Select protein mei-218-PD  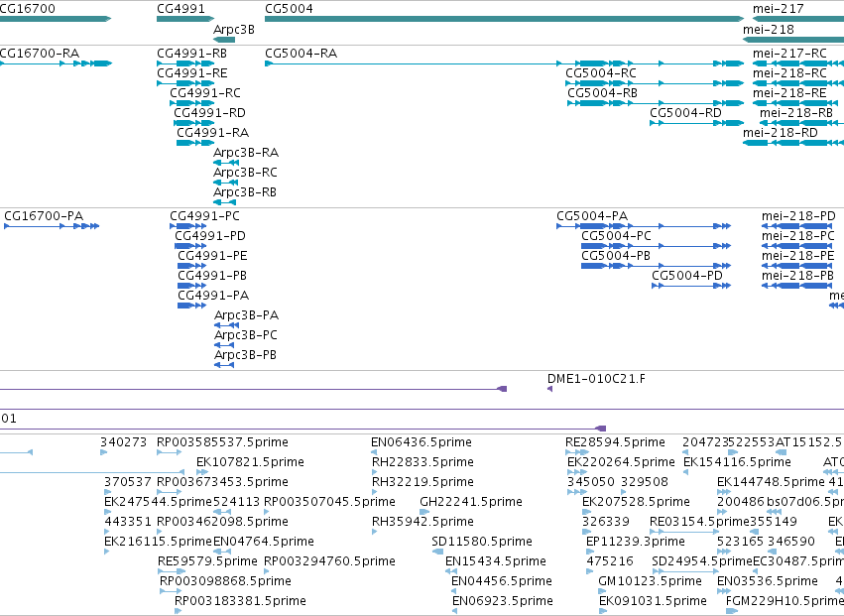coord(798,216)
